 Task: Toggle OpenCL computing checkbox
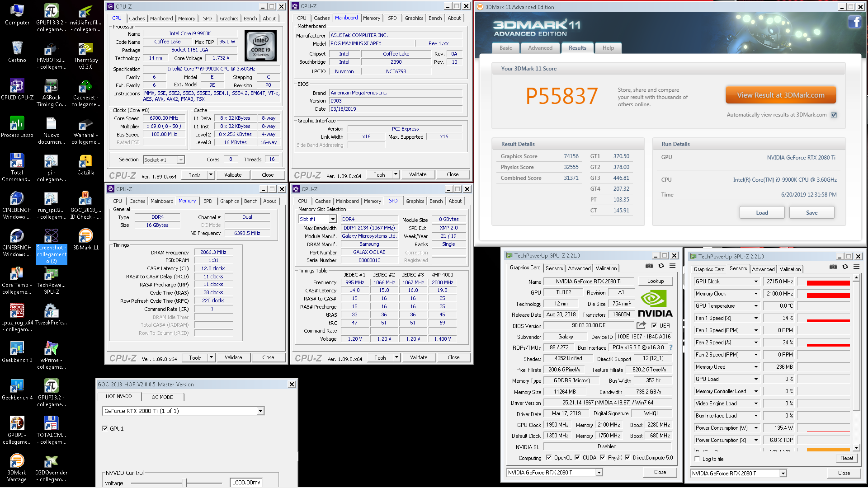coord(549,457)
